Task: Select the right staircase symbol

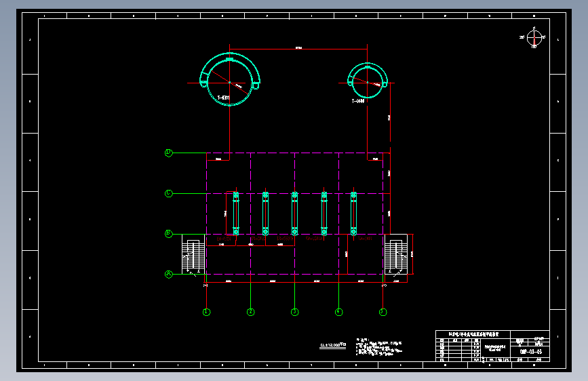Action: [396, 254]
